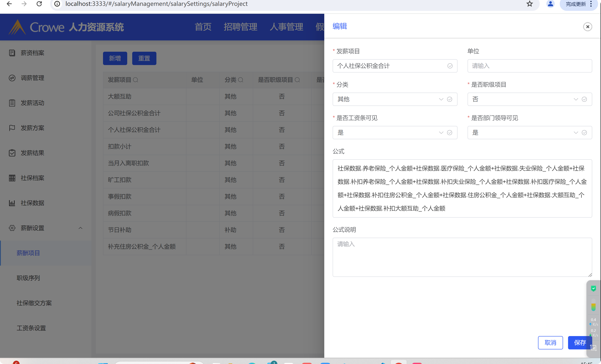
Task: Click the 社保数据 chart icon
Action: (12, 203)
